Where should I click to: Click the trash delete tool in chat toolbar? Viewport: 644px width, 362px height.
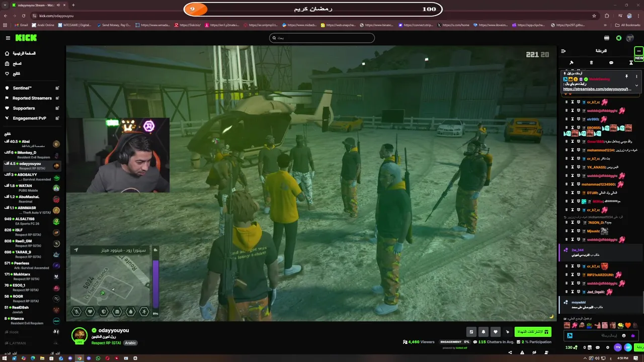point(591,63)
